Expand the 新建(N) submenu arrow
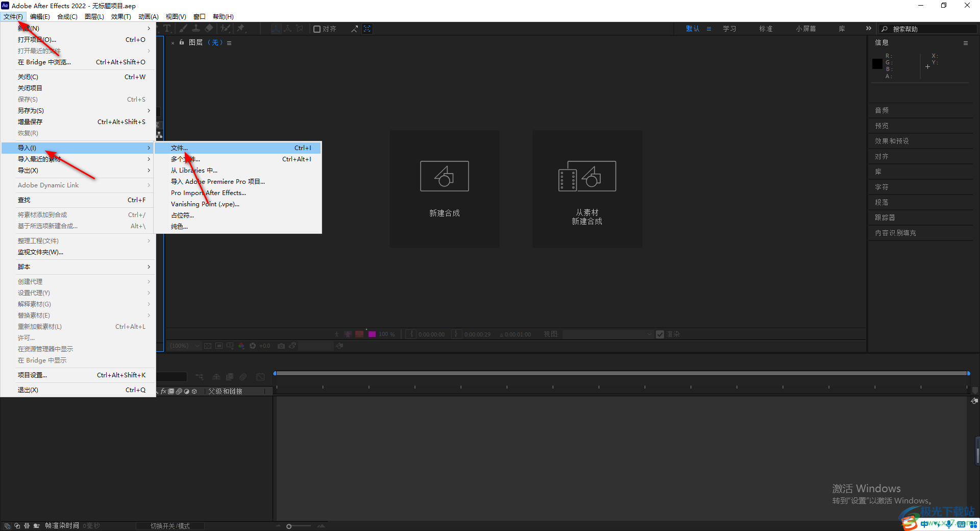The width and height of the screenshot is (980, 531). pyautogui.click(x=149, y=29)
